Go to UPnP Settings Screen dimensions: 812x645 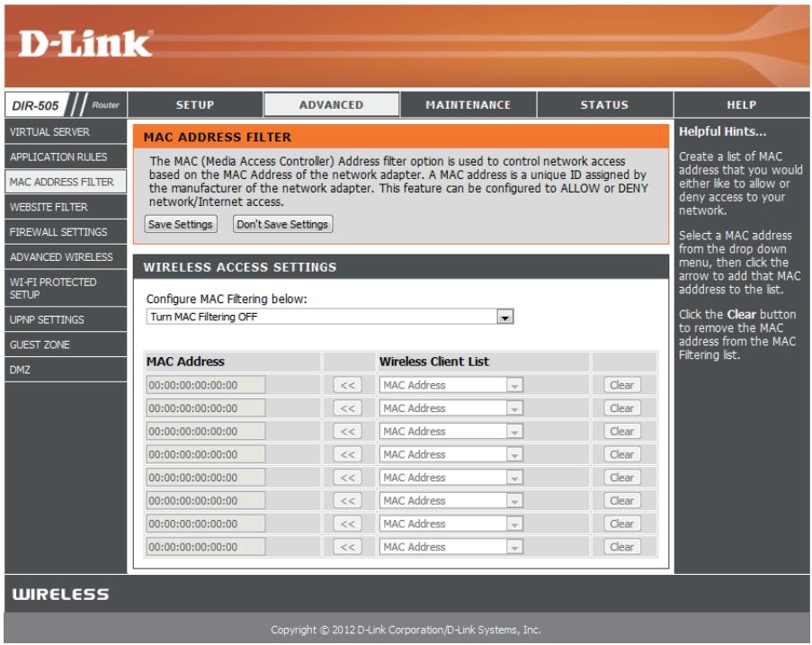(x=66, y=319)
